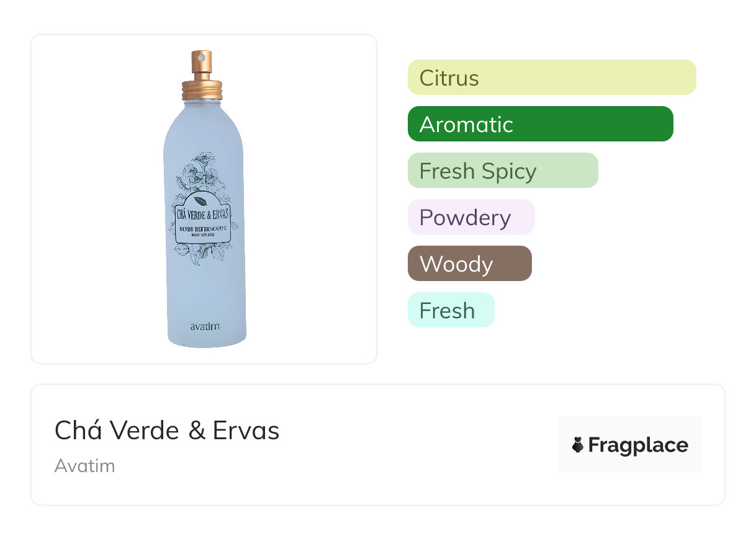Select the green Aromatic accord bar
This screenshot has height=536, width=756.
[x=540, y=124]
